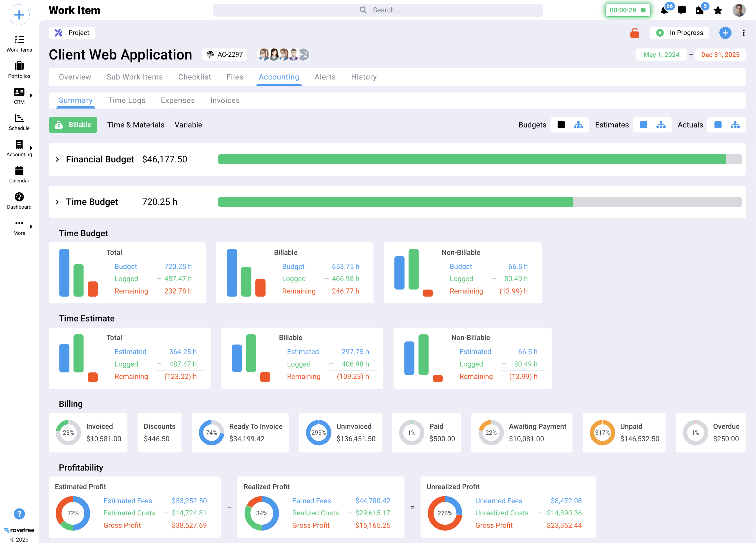756x543 pixels.
Task: Expand the Time Budget row
Action: [x=57, y=202]
